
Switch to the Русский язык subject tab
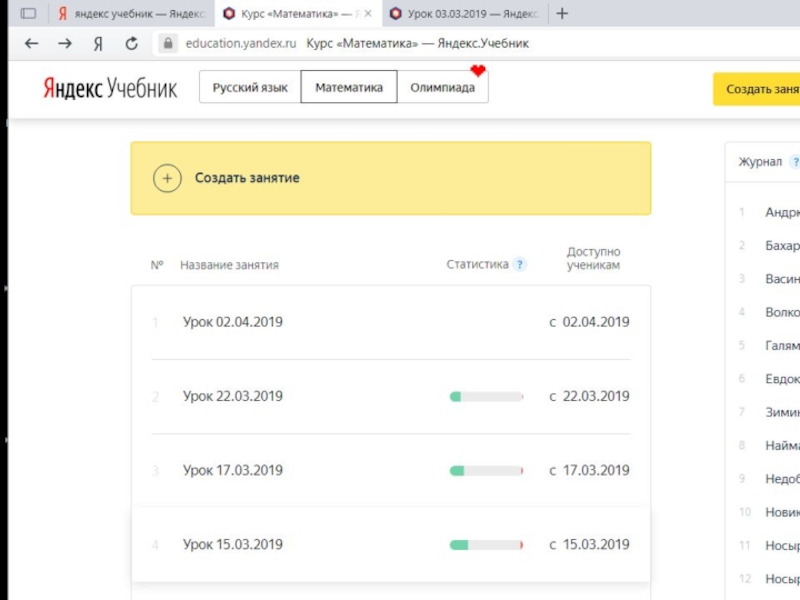(x=250, y=88)
